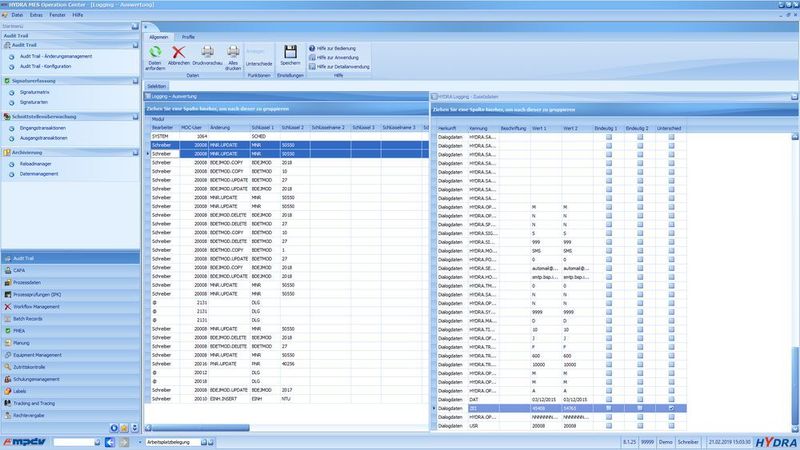Open FMEA module
Image resolution: width=800 pixels, height=450 pixels.
click(70, 331)
